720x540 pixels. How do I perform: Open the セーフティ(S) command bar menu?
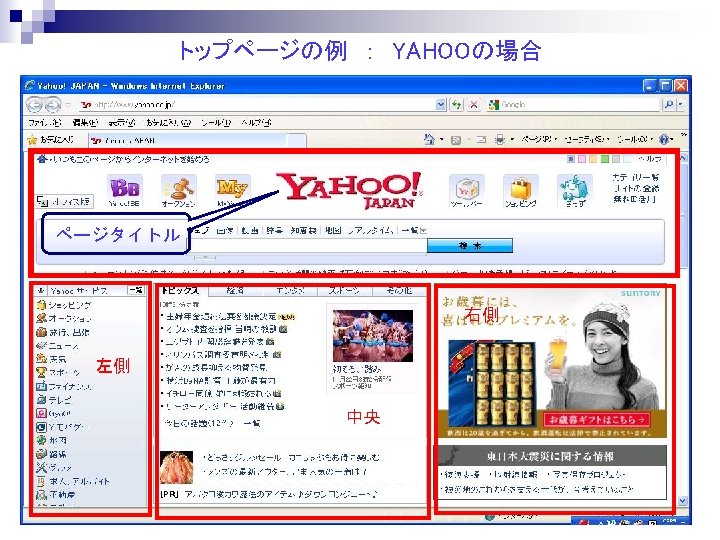pyautogui.click(x=587, y=139)
